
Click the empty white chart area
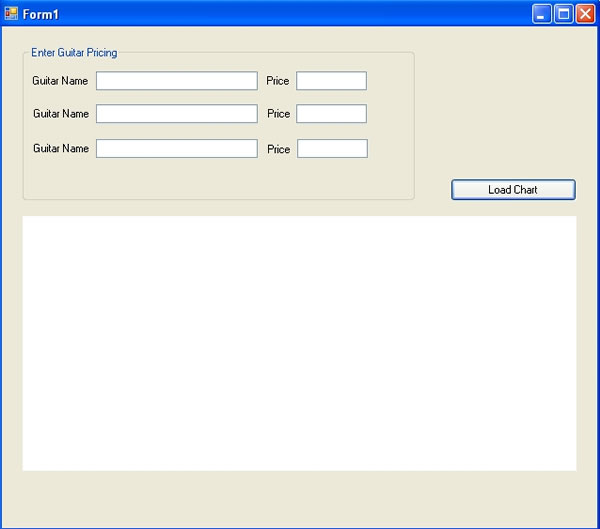(x=299, y=343)
